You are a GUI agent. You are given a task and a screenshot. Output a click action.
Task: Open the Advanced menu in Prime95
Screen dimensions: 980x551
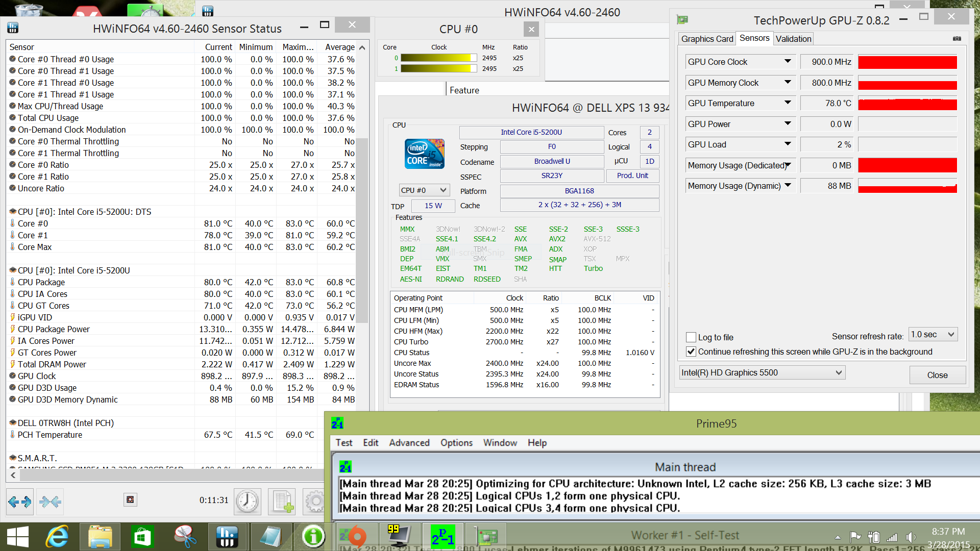pyautogui.click(x=409, y=443)
